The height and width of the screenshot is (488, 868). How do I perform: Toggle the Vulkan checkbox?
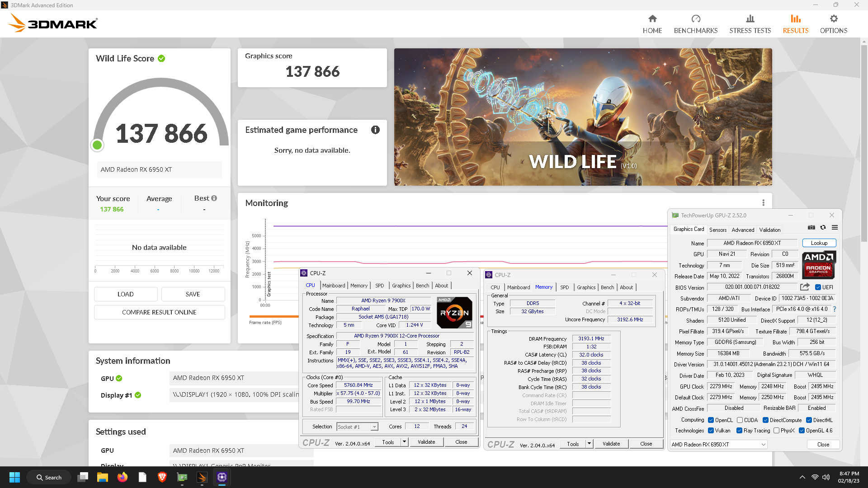(x=711, y=431)
